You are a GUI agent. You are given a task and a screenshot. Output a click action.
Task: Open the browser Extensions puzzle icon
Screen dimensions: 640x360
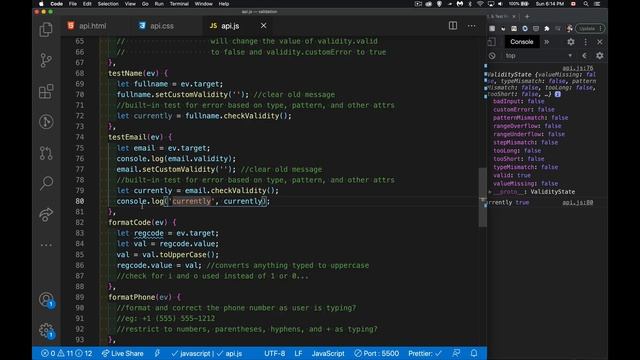(x=547, y=29)
